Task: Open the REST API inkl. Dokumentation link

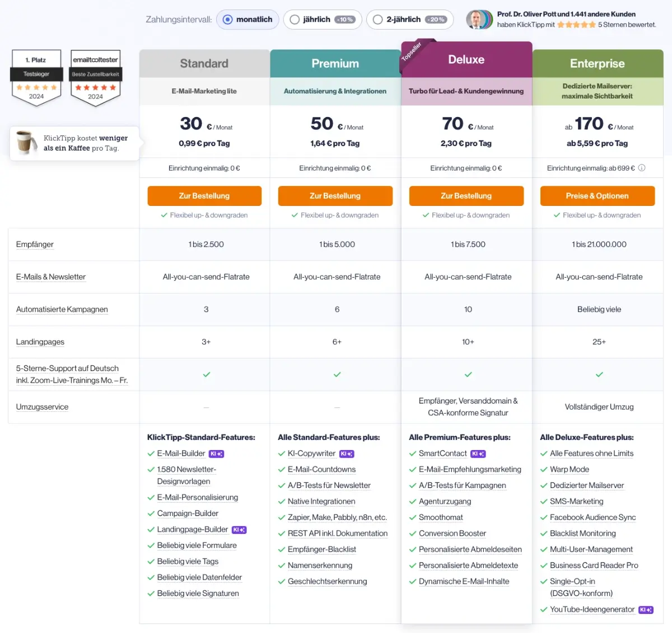Action: click(338, 534)
